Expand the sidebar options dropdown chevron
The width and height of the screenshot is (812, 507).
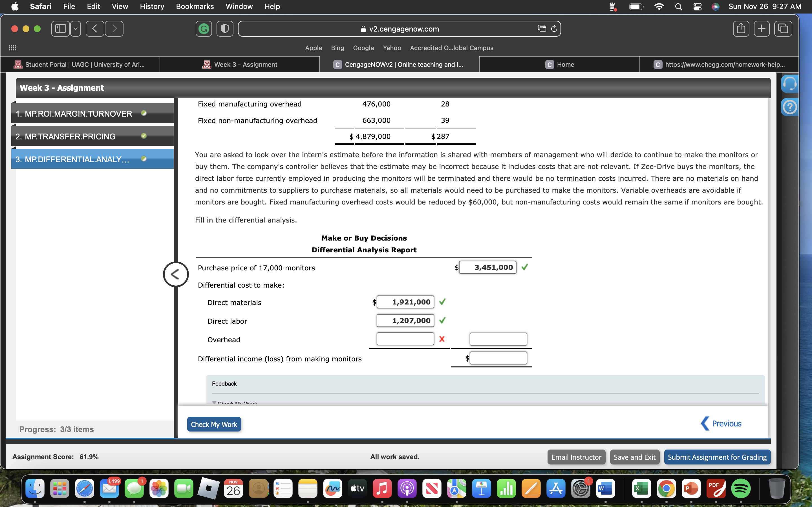pos(76,29)
